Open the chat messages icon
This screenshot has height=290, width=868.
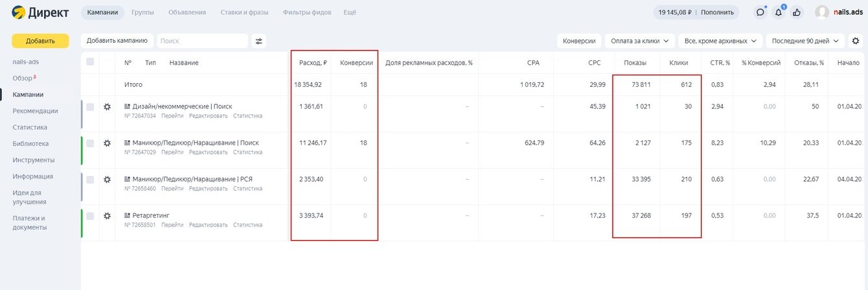coord(760,12)
